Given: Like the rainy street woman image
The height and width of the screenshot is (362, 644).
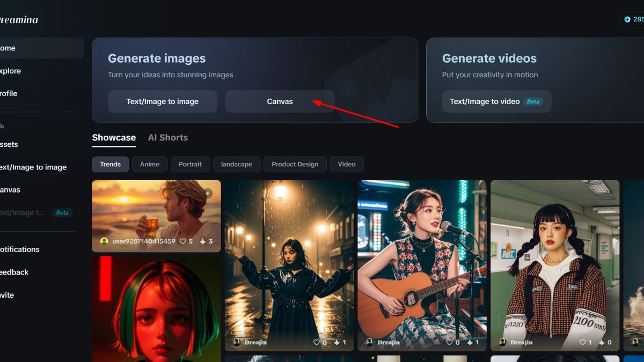Looking at the screenshot, I should pyautogui.click(x=317, y=342).
